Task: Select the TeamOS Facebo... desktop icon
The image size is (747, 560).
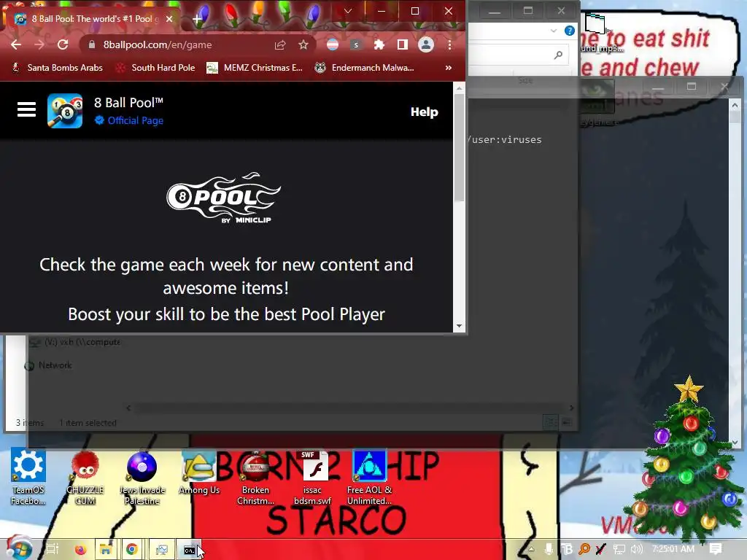Action: [28, 476]
